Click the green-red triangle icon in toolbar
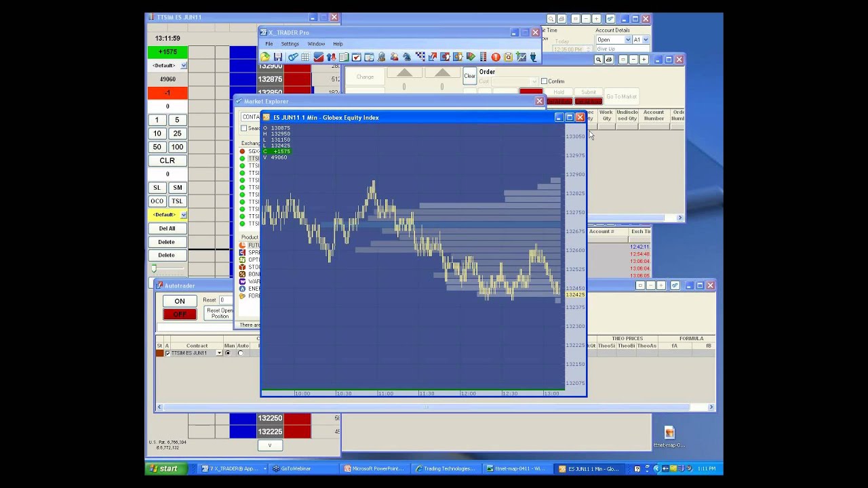The width and height of the screenshot is (868, 488). pos(471,57)
